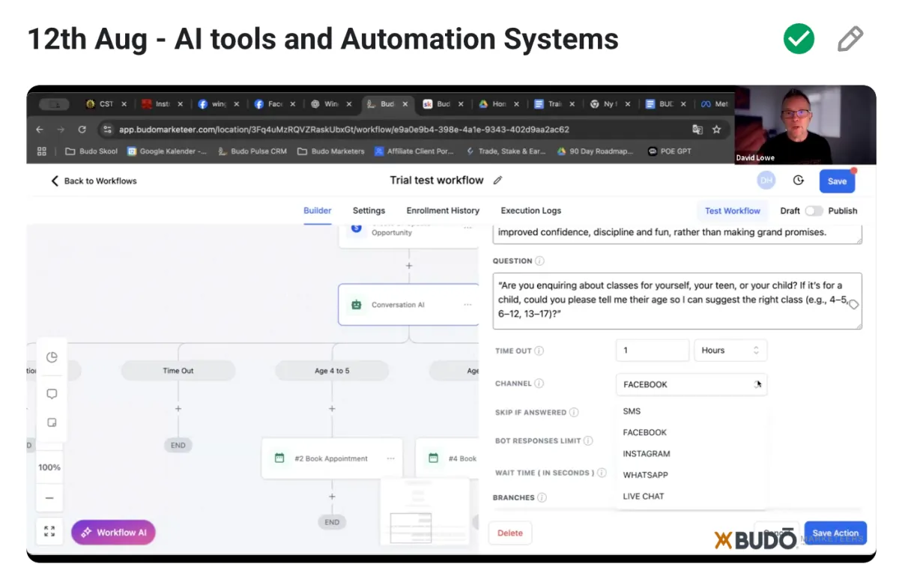Add a step with plus under Age 4 to 5

tap(332, 409)
